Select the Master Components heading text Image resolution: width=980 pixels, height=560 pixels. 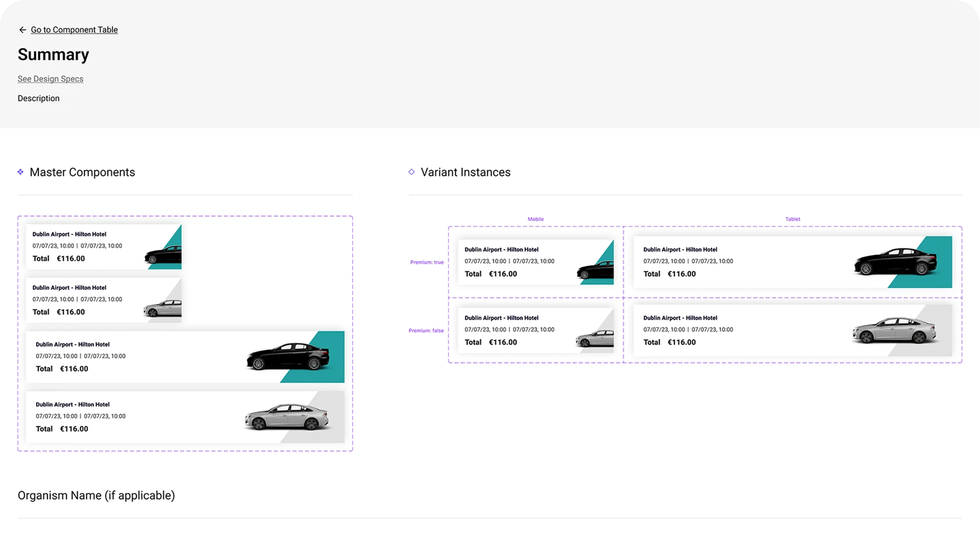82,172
